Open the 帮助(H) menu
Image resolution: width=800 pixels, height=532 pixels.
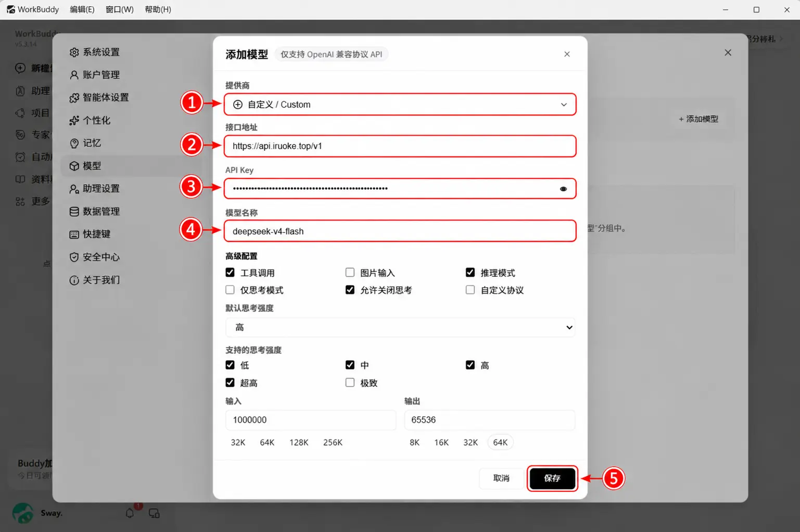[x=158, y=9]
